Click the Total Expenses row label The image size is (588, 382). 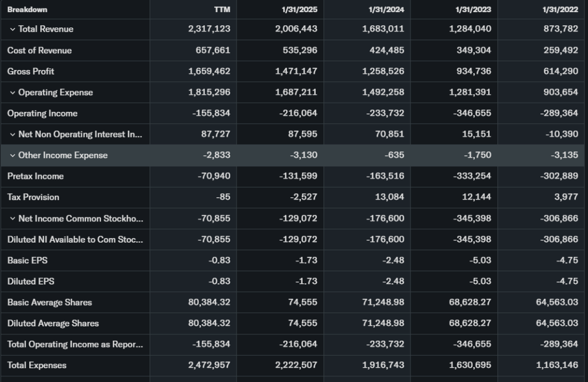(37, 365)
